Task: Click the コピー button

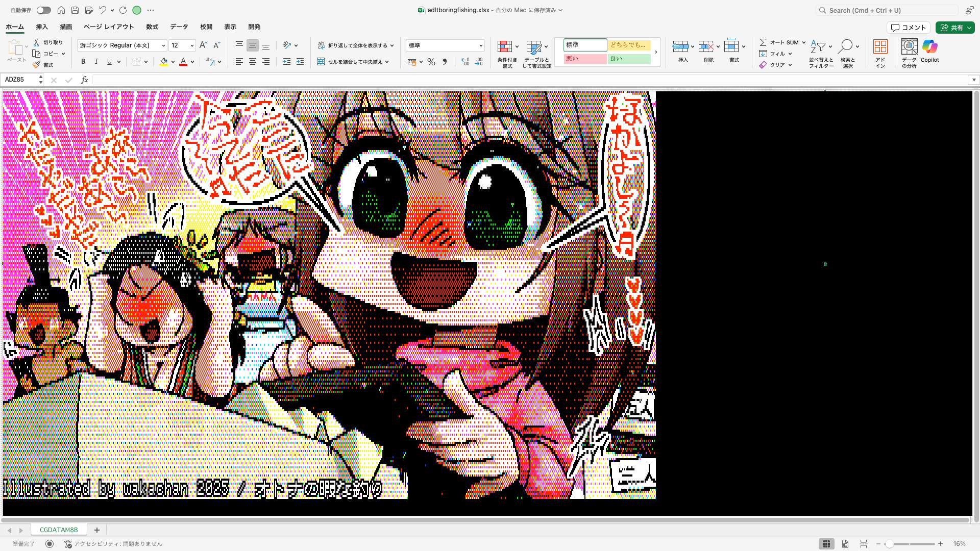Action: tap(45, 54)
